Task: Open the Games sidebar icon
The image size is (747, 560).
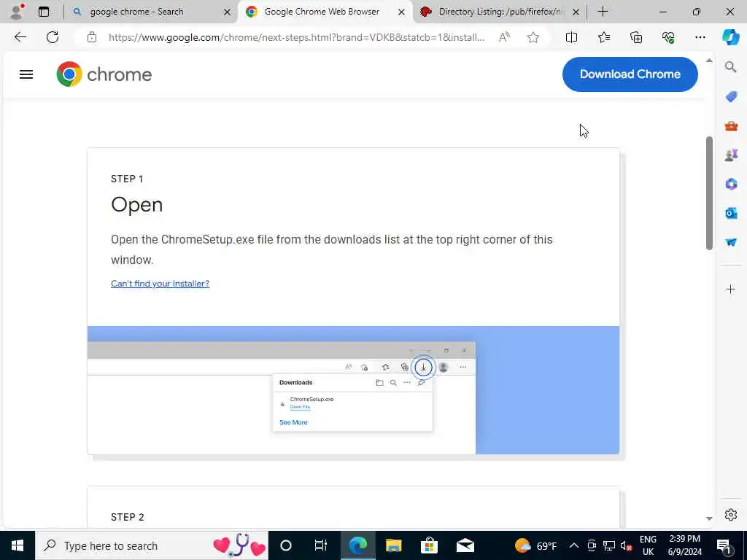Action: (731, 155)
